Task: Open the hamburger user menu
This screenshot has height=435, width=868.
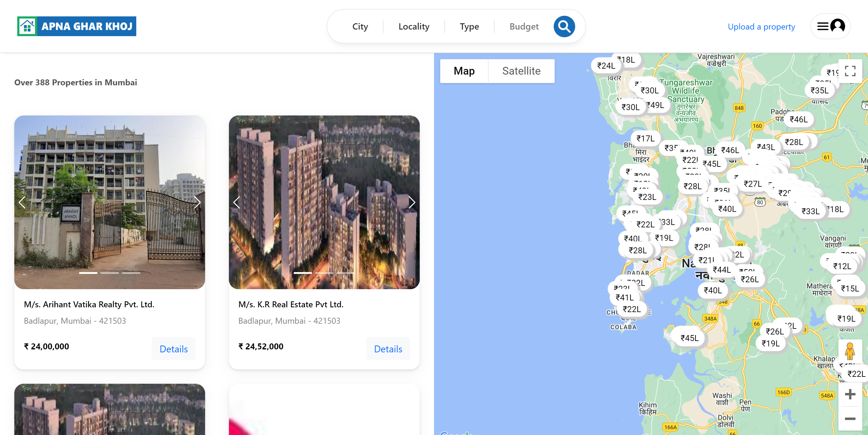Action: [x=830, y=26]
